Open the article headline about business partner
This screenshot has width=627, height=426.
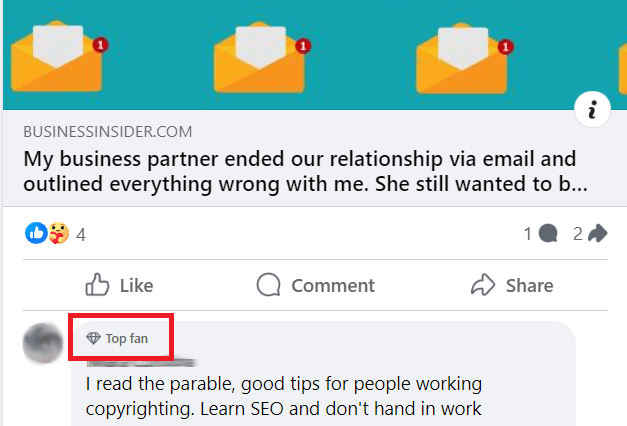[300, 172]
